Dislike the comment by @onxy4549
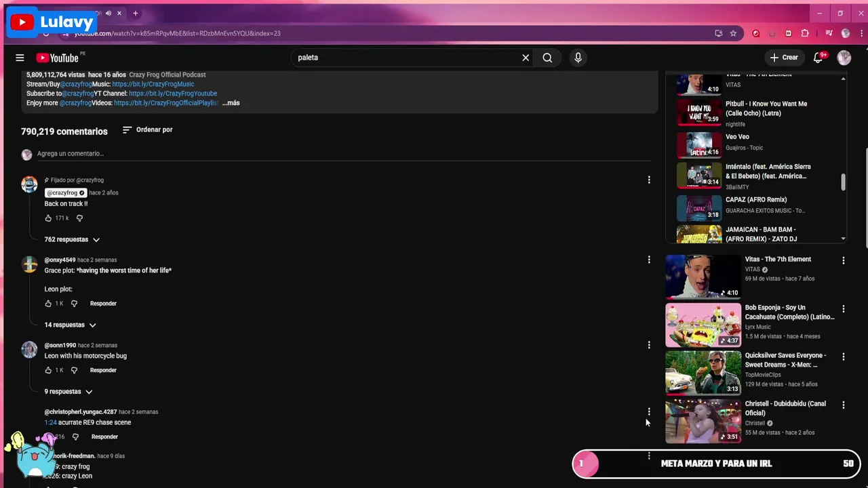 75,304
